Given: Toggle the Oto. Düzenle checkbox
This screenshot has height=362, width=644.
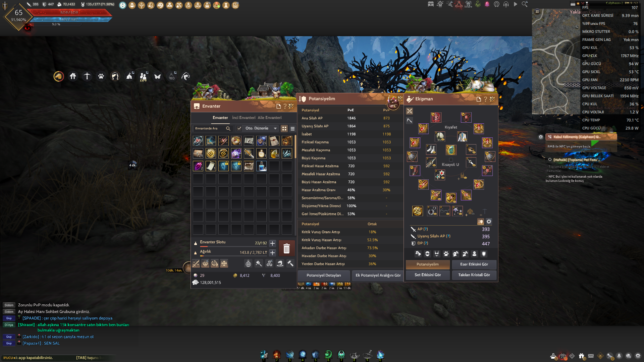Looking at the screenshot, I should pyautogui.click(x=239, y=128).
